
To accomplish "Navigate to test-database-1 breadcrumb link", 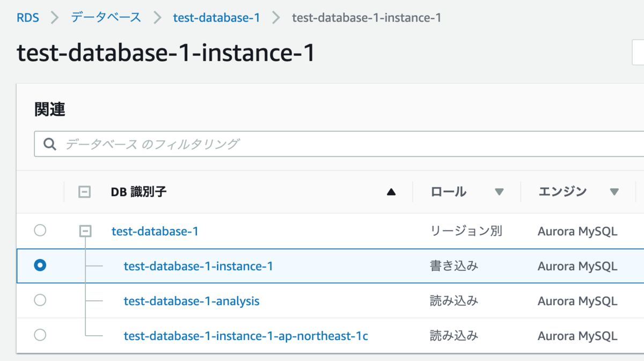I will point(216,18).
